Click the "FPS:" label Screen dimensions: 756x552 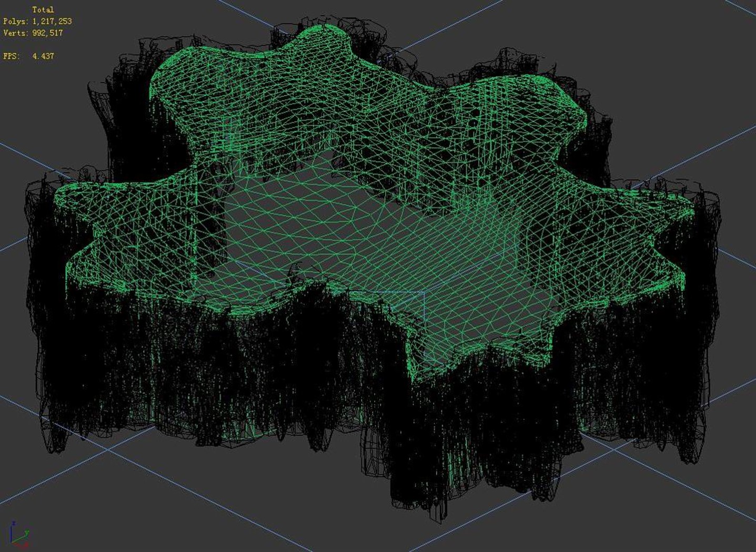click(x=11, y=56)
